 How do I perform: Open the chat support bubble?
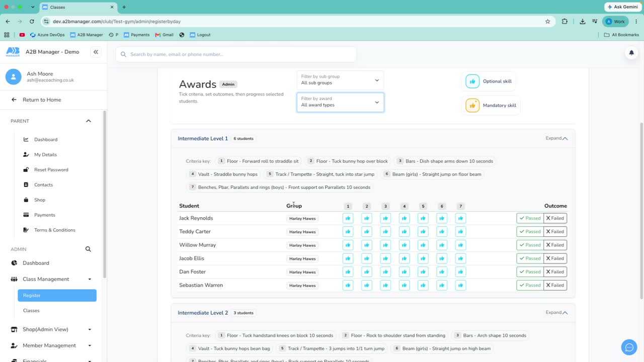coord(629,347)
